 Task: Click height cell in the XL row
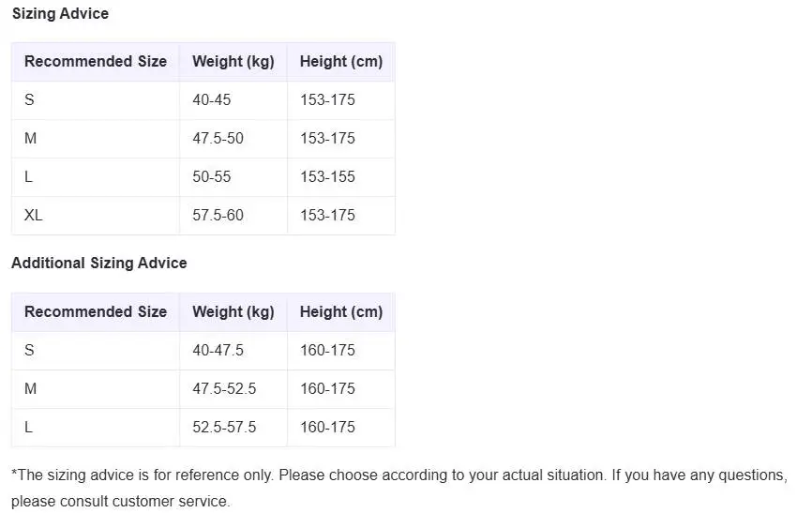(327, 215)
